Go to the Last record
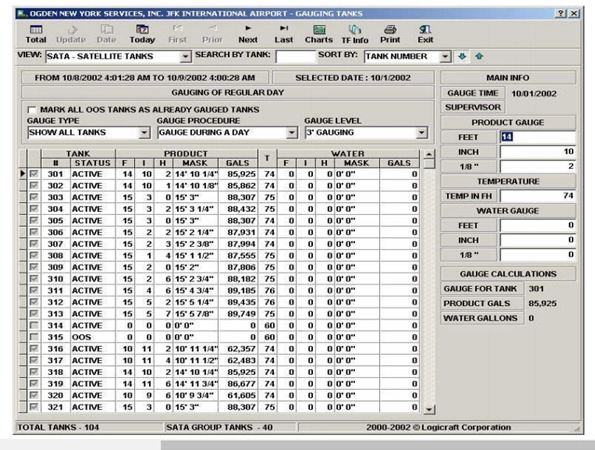Viewport: 595px width, 450px height. [x=283, y=34]
